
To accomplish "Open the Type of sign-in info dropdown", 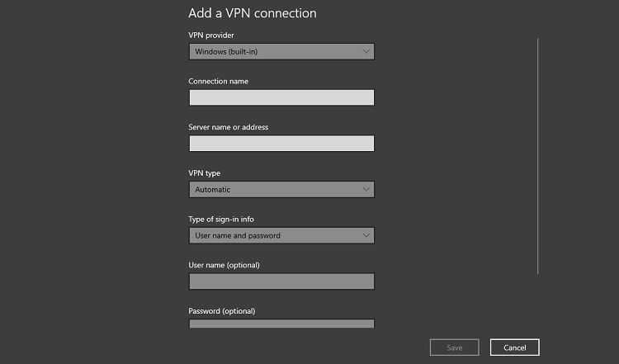I will pyautogui.click(x=281, y=235).
